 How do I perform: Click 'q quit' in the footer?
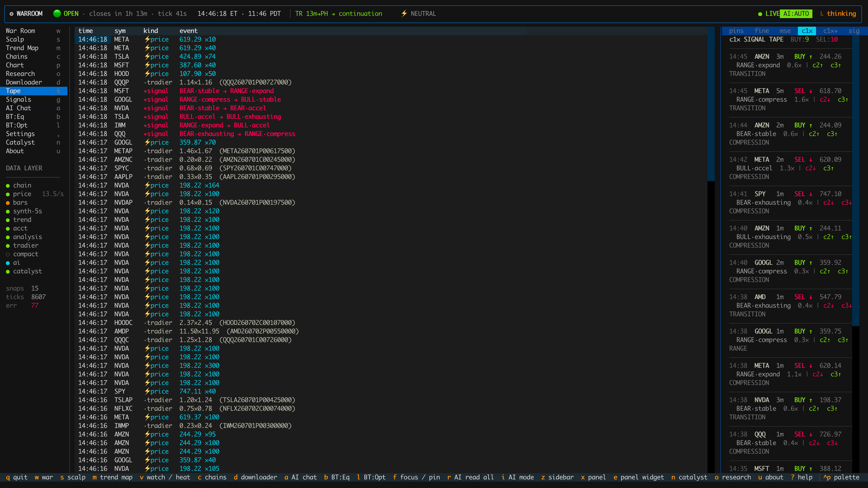tap(17, 477)
